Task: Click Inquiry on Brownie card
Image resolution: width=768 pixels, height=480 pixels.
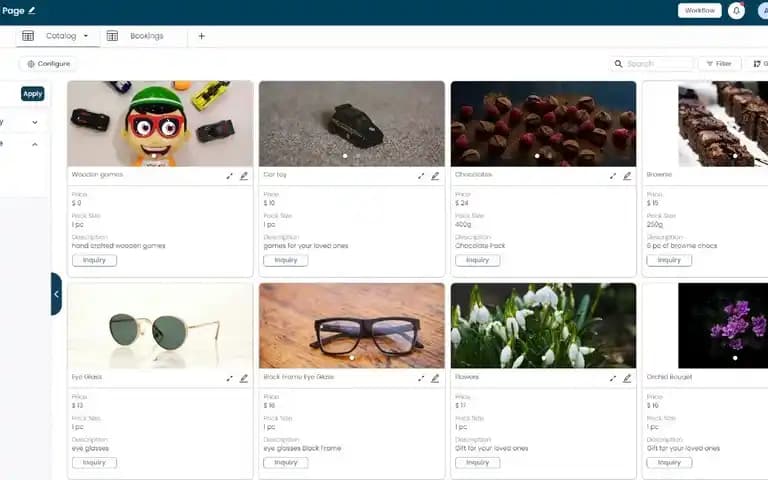Action: 669,260
